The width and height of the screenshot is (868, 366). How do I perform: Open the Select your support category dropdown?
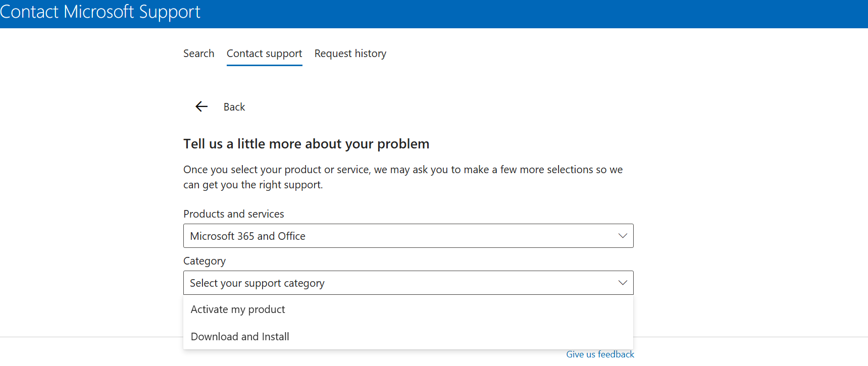(x=408, y=283)
